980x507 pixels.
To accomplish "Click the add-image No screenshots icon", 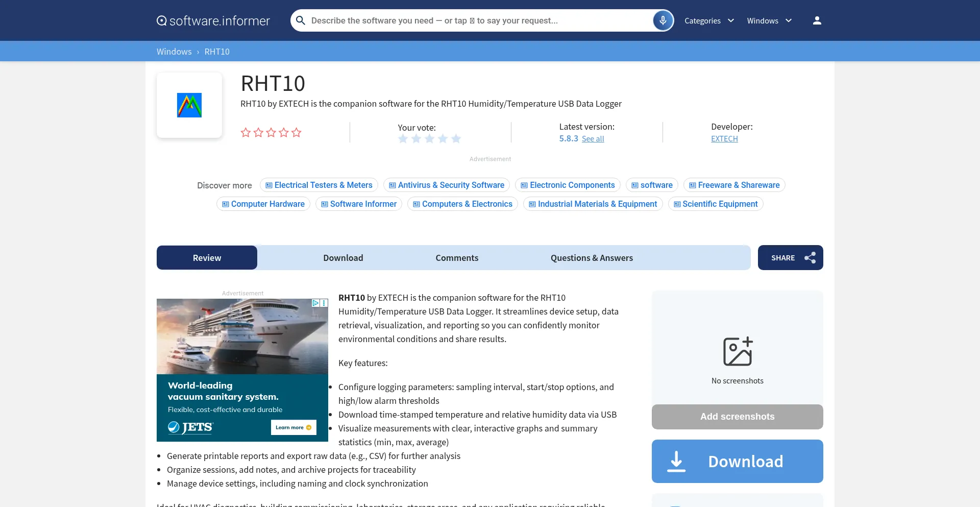I will [x=738, y=351].
